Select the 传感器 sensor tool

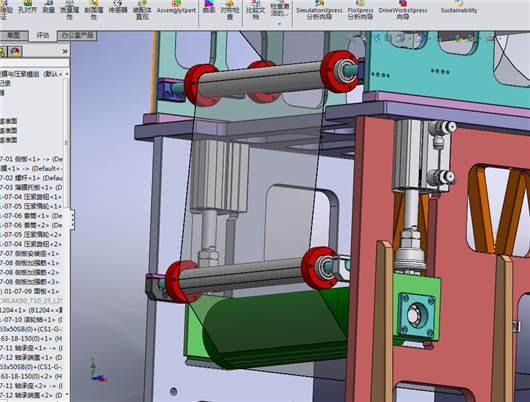(118, 7)
